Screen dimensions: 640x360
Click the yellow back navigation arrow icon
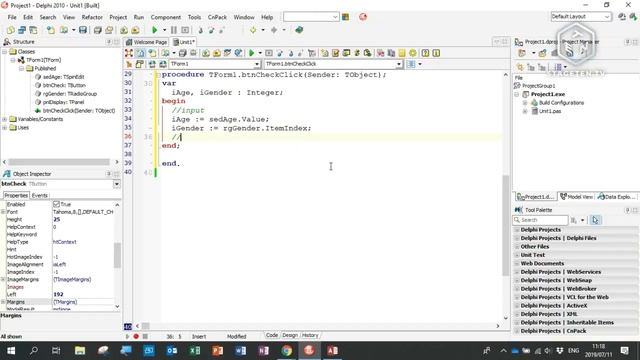click(253, 30)
